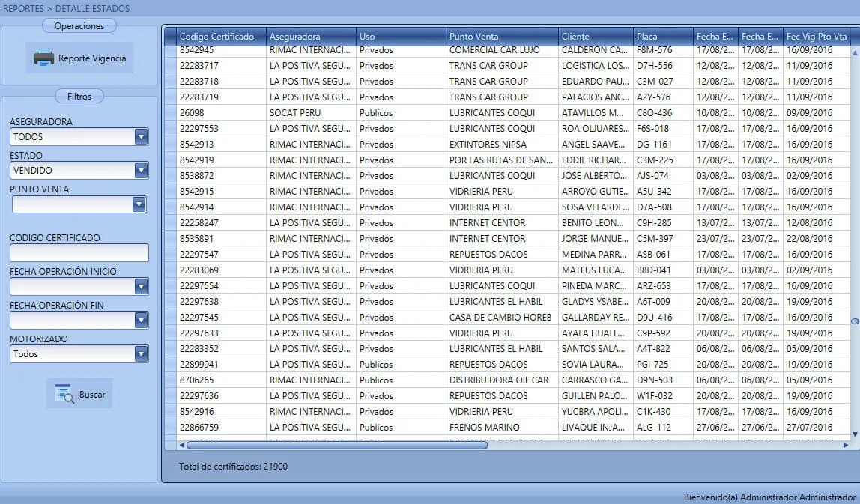Click the Aseguradora column header
Screen dimensions: 860x504
click(x=311, y=36)
